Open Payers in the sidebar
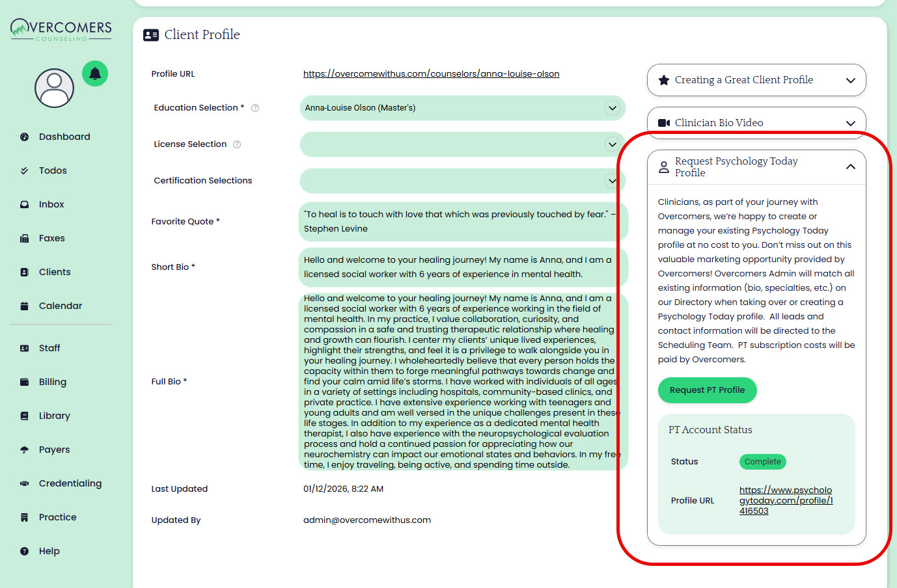The image size is (897, 588). click(54, 449)
